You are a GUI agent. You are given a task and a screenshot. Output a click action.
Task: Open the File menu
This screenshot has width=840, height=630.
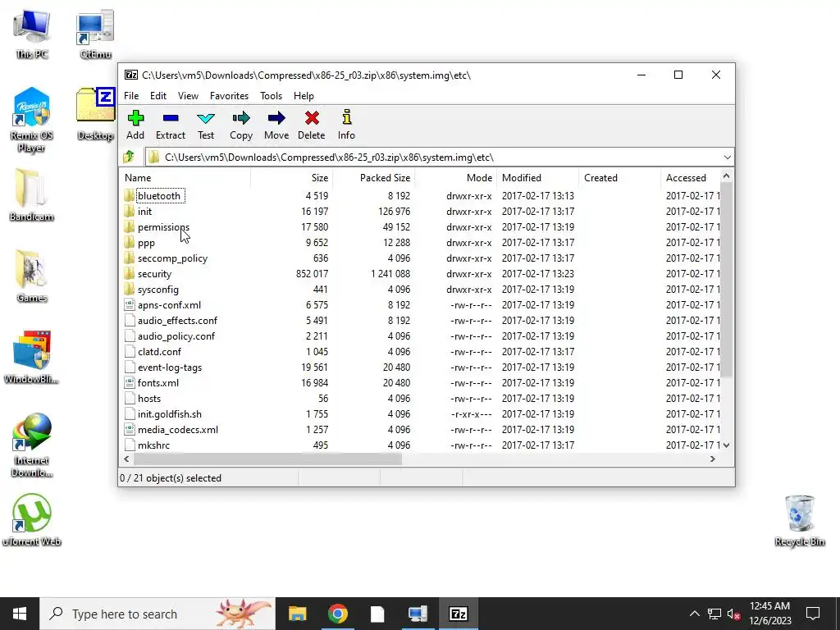tap(131, 96)
